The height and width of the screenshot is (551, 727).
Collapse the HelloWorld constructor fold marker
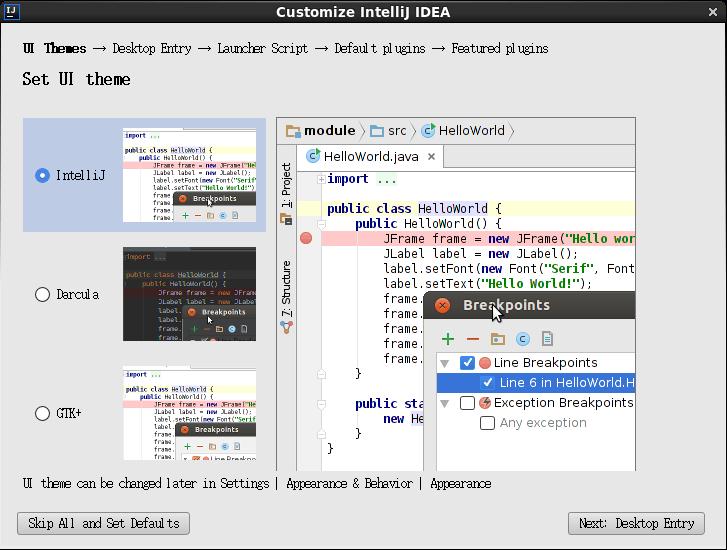[x=321, y=224]
